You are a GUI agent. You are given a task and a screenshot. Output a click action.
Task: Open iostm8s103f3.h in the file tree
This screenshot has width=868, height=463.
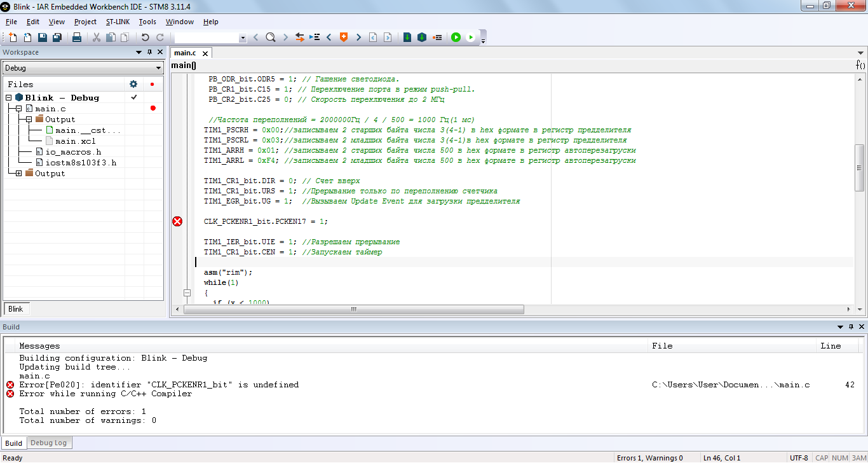pos(81,163)
